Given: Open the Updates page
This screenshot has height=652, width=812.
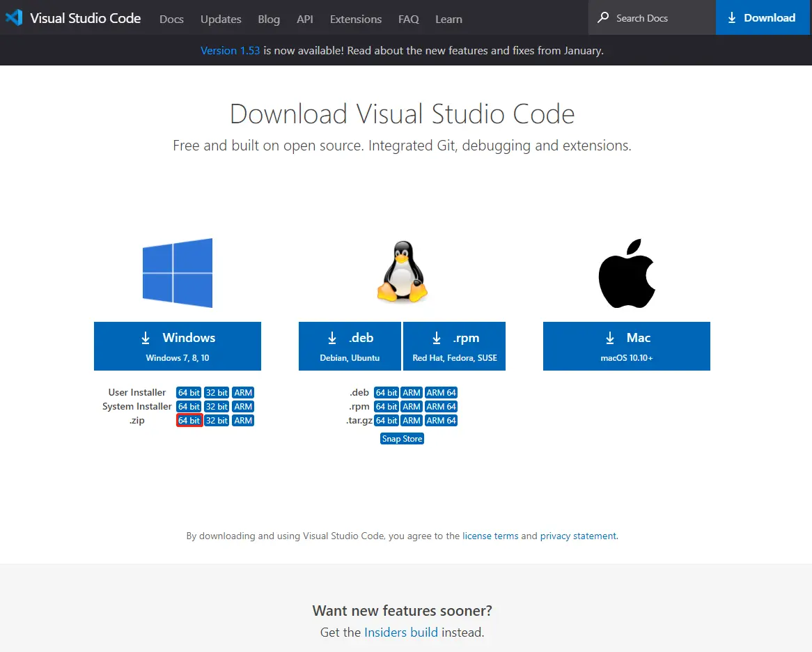Looking at the screenshot, I should pyautogui.click(x=220, y=19).
